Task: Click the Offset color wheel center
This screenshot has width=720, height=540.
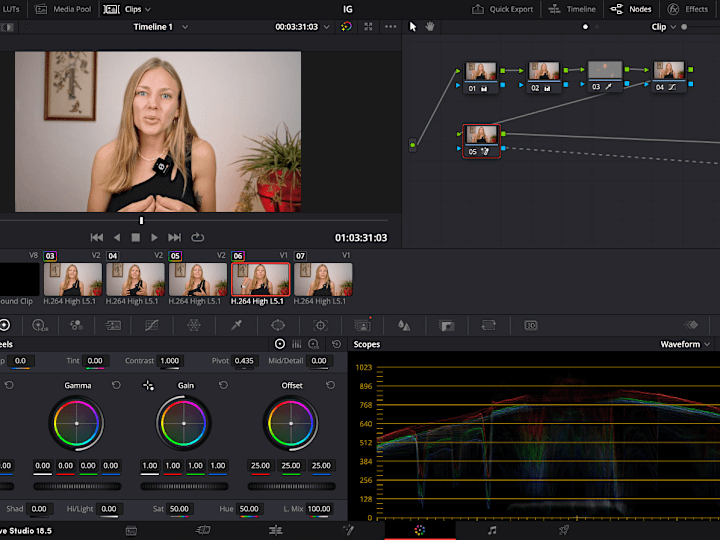Action: pyautogui.click(x=291, y=423)
